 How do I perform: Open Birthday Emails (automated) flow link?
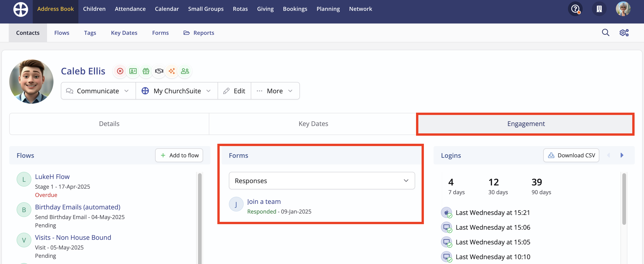tap(78, 207)
